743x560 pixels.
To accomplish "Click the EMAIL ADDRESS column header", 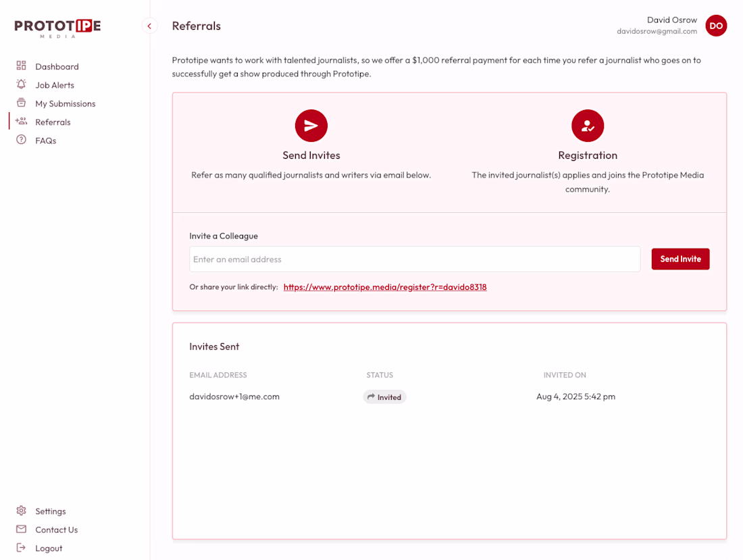I will coord(218,375).
